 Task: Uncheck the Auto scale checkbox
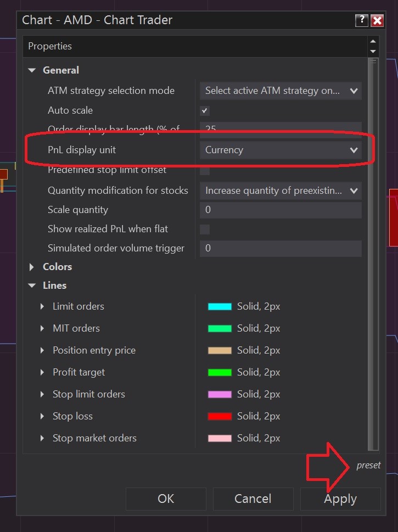tap(205, 111)
